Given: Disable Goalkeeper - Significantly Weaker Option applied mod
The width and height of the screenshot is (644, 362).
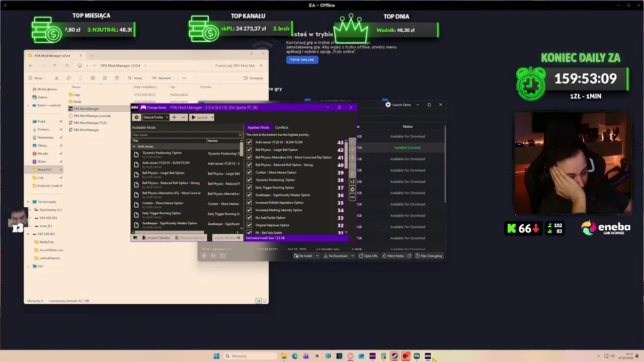Looking at the screenshot, I should pyautogui.click(x=249, y=195).
